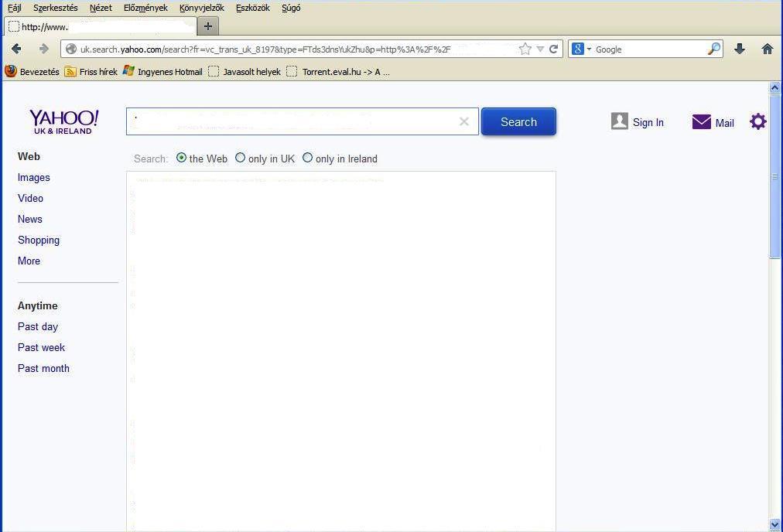Open the Google search engine selector
The width and height of the screenshot is (783, 532).
(x=581, y=49)
